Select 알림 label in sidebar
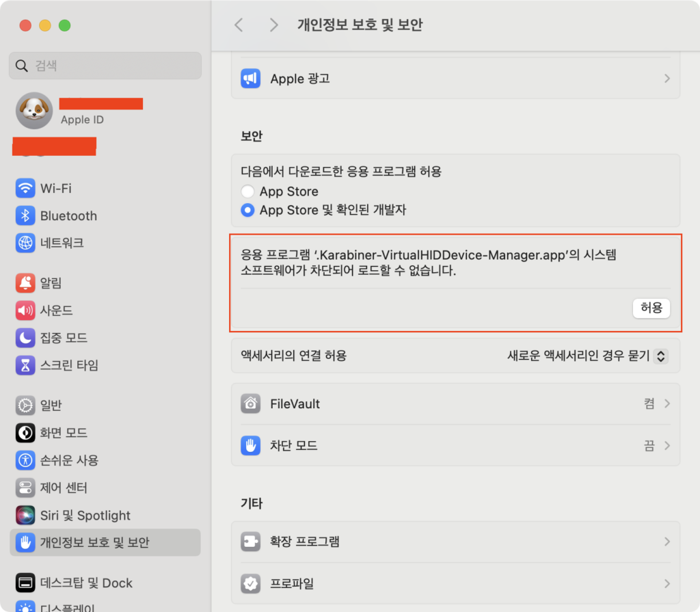 coord(51,283)
